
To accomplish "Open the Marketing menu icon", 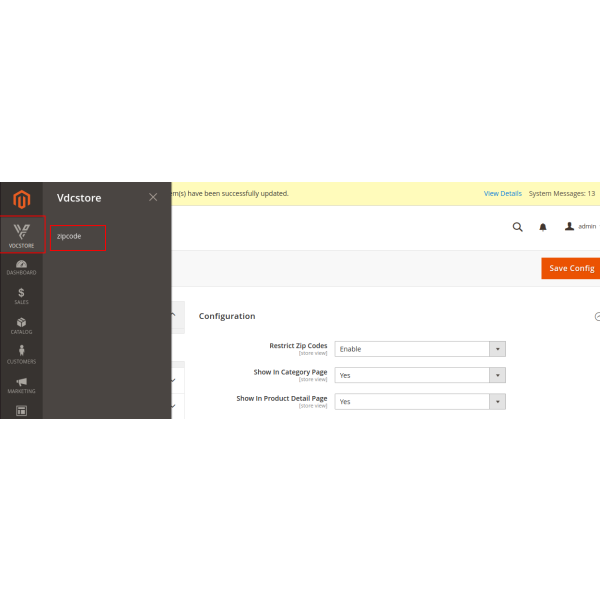I will pos(21,384).
